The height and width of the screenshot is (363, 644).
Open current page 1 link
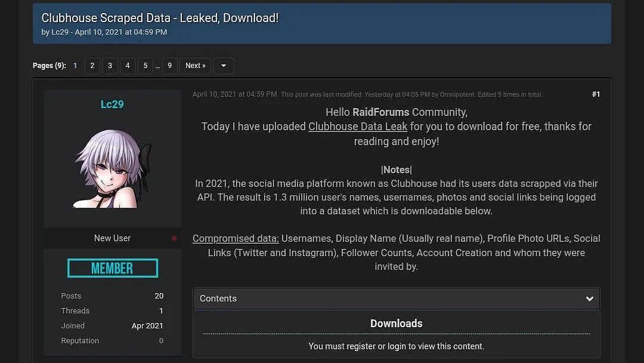tap(75, 66)
